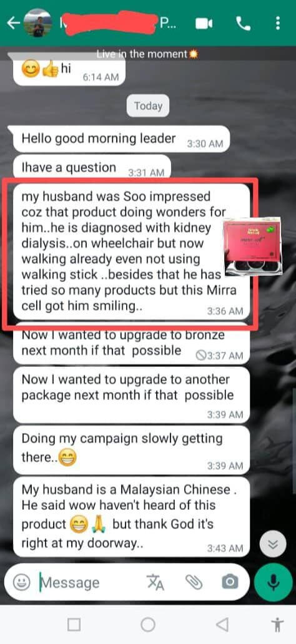The image size is (296, 644).
Task: Start a video call
Action: coord(204,24)
